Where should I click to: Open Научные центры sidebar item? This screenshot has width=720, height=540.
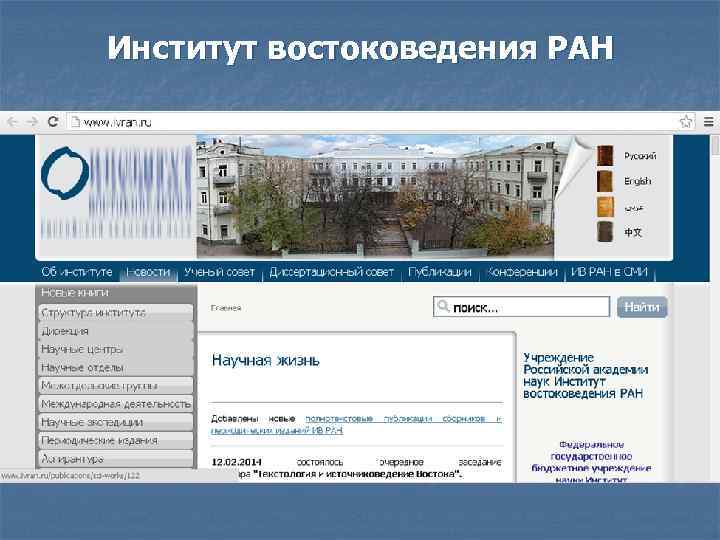pyautogui.click(x=116, y=349)
